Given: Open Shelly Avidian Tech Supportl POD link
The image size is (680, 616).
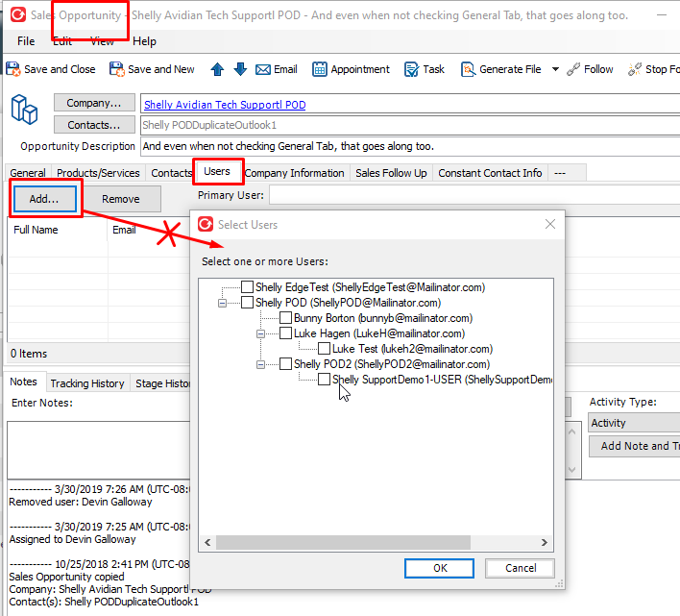Looking at the screenshot, I should [x=225, y=105].
